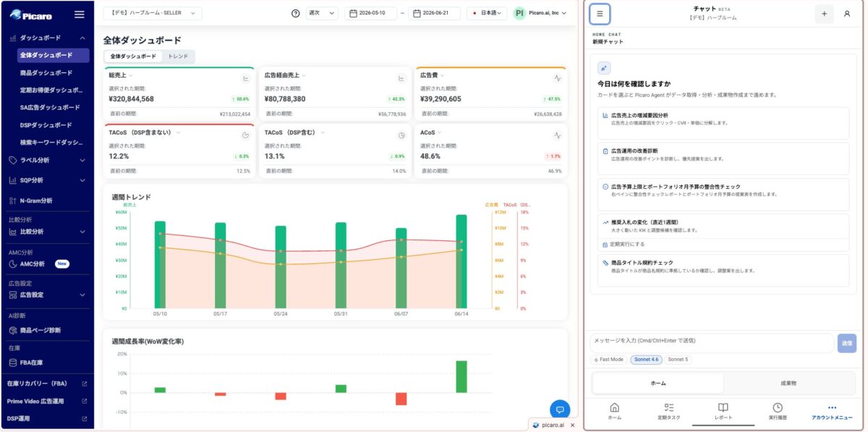Open the 週次 period dropdown

point(321,13)
